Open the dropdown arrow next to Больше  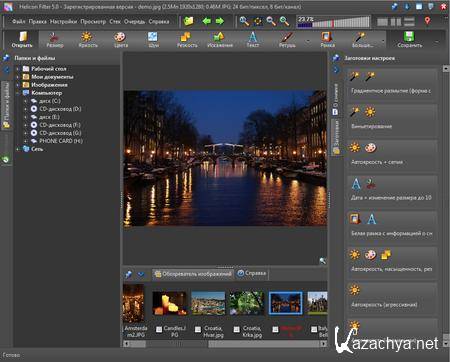pyautogui.click(x=383, y=41)
